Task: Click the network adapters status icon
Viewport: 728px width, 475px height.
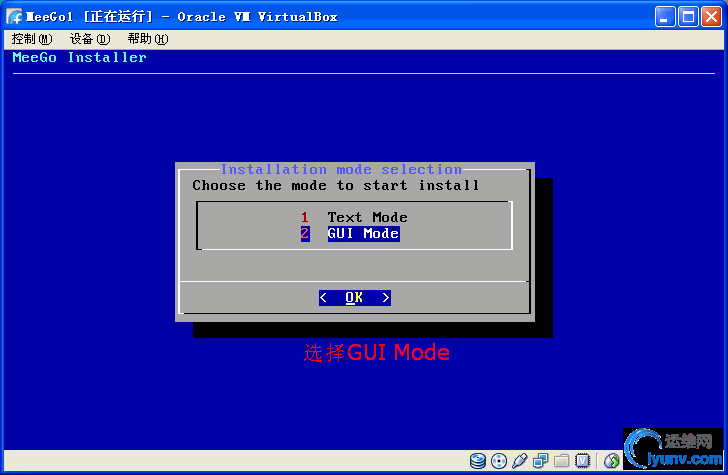Action: [x=540, y=461]
